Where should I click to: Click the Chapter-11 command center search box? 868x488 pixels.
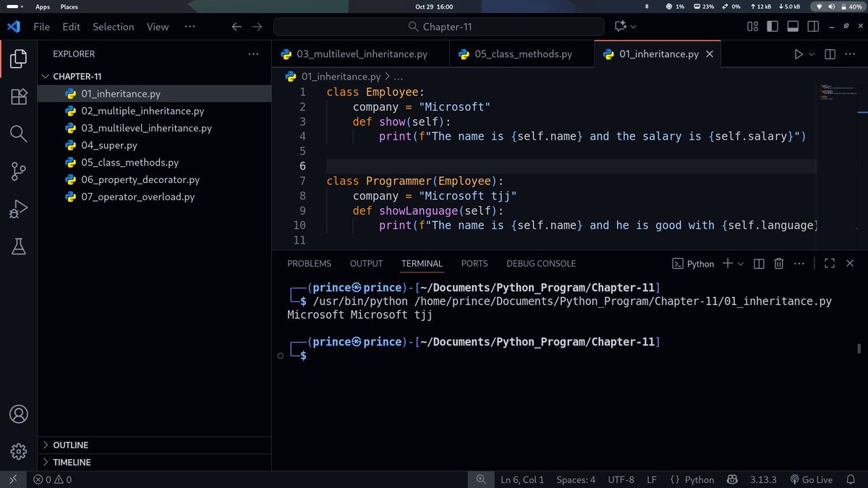coord(438,27)
